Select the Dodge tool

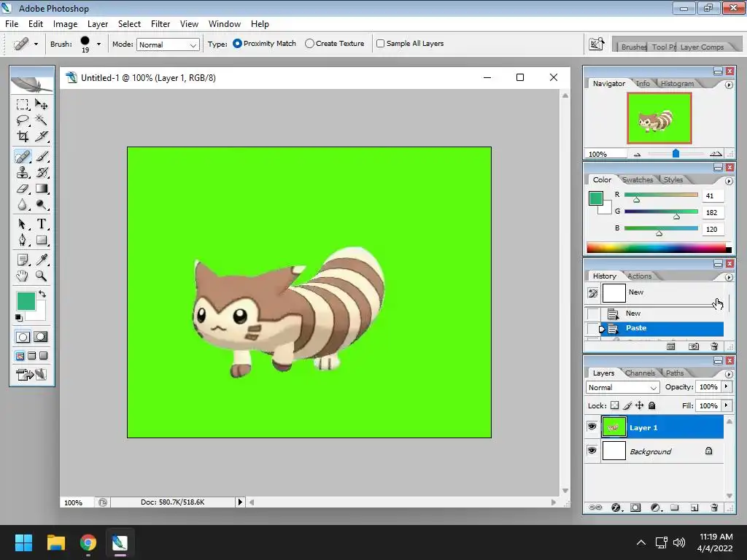(42, 205)
